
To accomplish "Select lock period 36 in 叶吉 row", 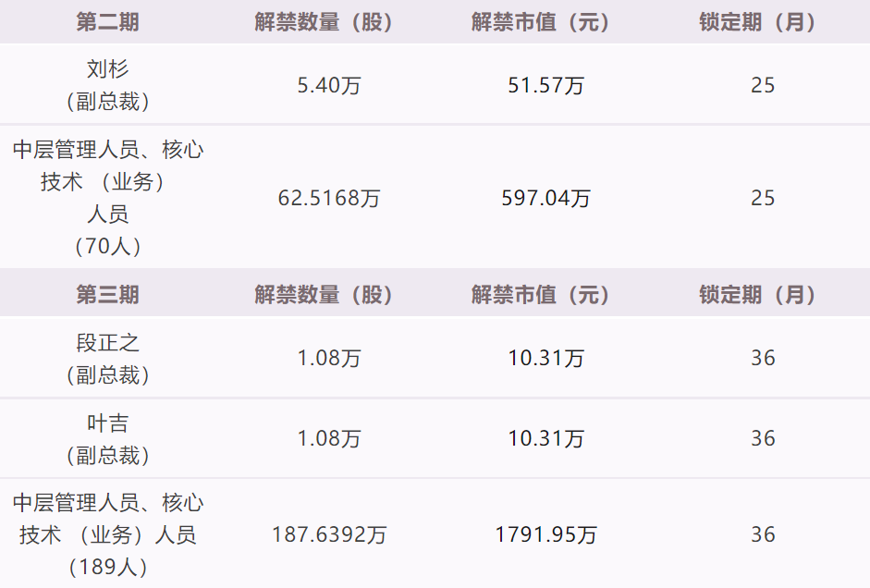I will click(x=763, y=438).
